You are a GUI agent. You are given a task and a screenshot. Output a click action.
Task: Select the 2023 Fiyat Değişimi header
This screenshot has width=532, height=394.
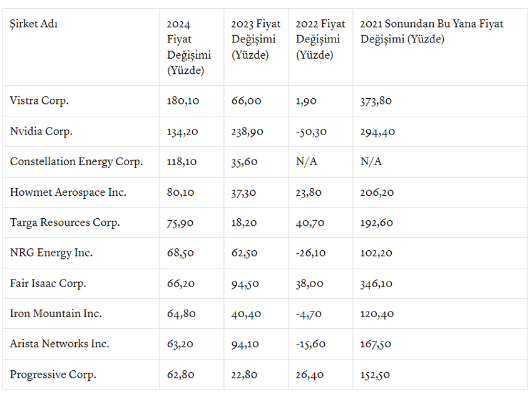pyautogui.click(x=255, y=39)
